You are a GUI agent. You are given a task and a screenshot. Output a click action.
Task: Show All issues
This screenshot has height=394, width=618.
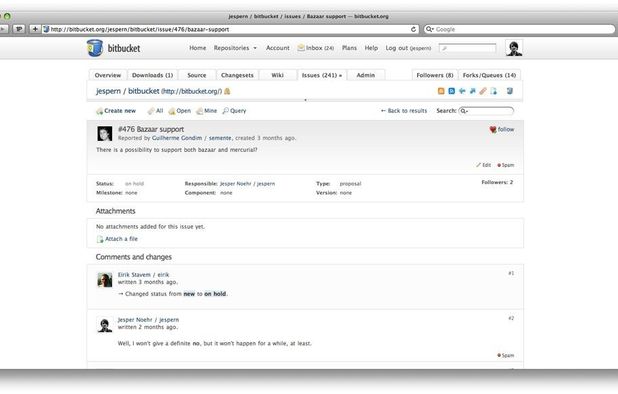click(x=155, y=111)
